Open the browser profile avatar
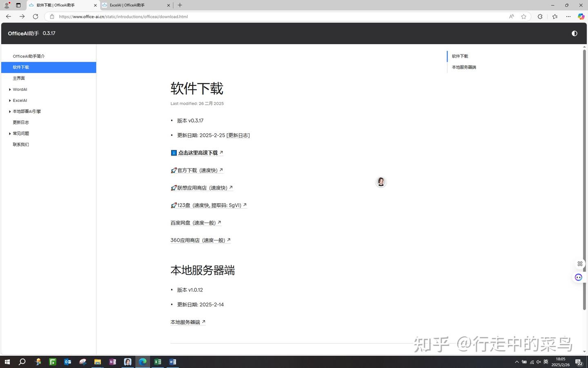 (7, 5)
